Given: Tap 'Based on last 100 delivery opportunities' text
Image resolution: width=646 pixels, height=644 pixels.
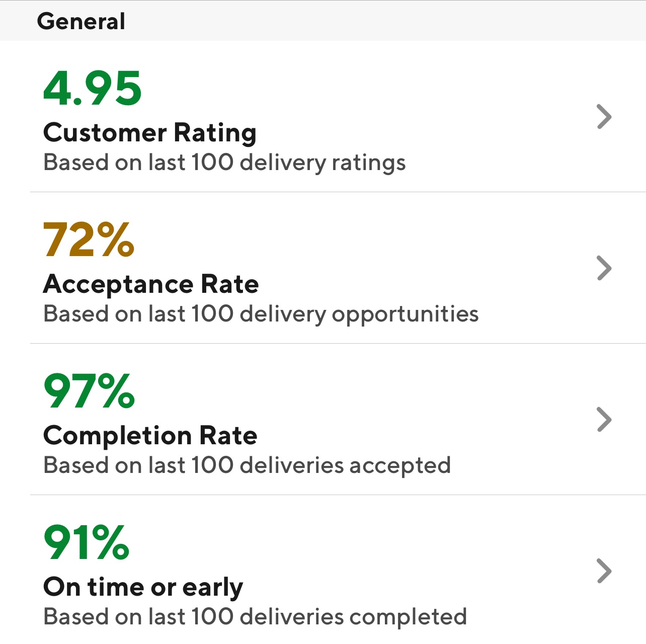Looking at the screenshot, I should pyautogui.click(x=261, y=314).
